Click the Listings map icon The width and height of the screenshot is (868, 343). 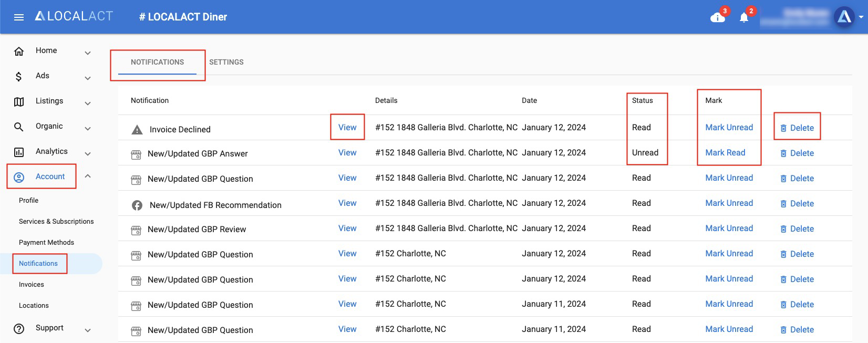(x=19, y=102)
